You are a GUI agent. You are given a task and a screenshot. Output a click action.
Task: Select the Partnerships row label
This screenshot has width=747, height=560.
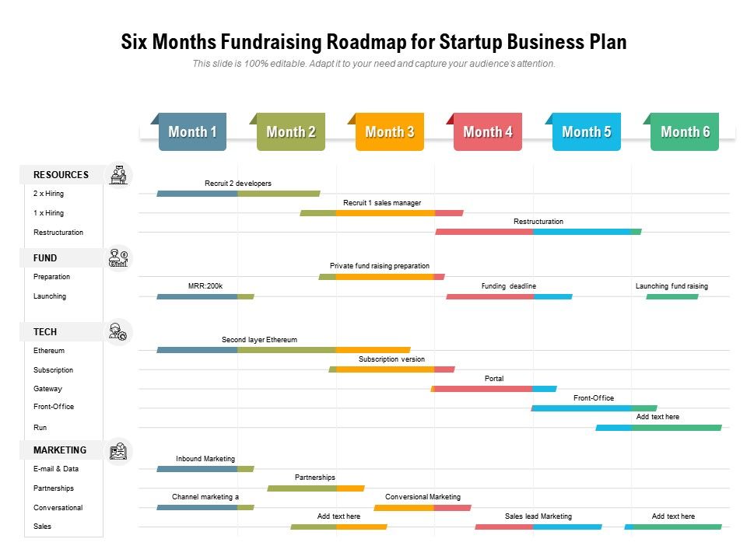click(54, 488)
